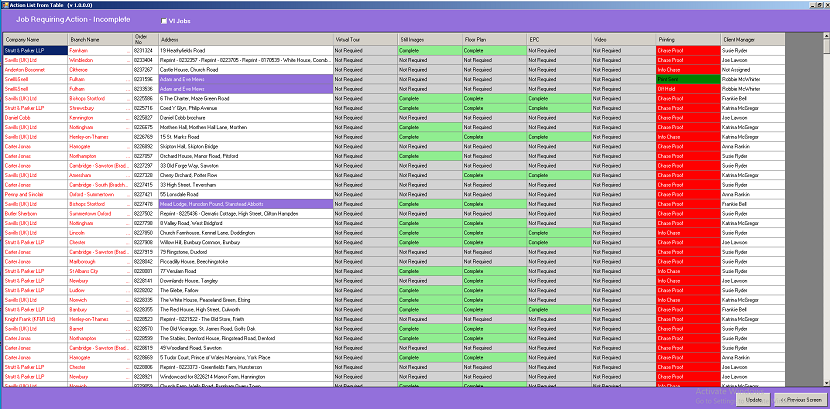This screenshot has width=830, height=409.
Task: Select the Client Manager column header
Action: (x=752, y=40)
